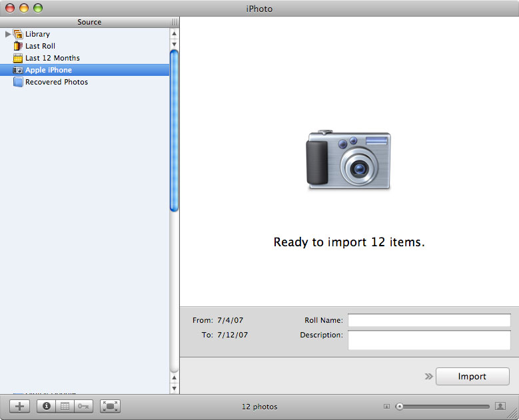The width and height of the screenshot is (519, 420).
Task: Click the To date 7/12/07
Action: [233, 335]
